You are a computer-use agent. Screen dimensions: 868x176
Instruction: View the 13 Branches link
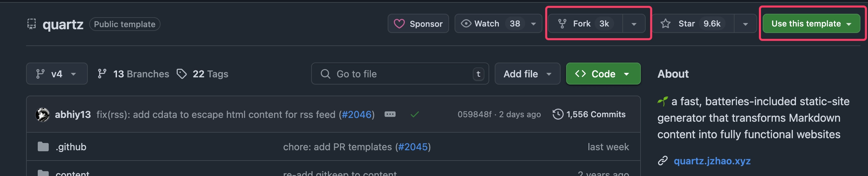(x=133, y=74)
